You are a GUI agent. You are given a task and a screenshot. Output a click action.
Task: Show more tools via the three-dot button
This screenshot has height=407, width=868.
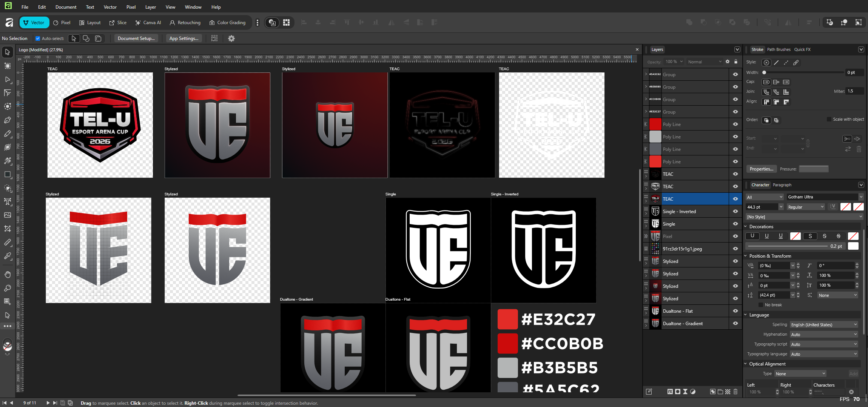pos(8,326)
